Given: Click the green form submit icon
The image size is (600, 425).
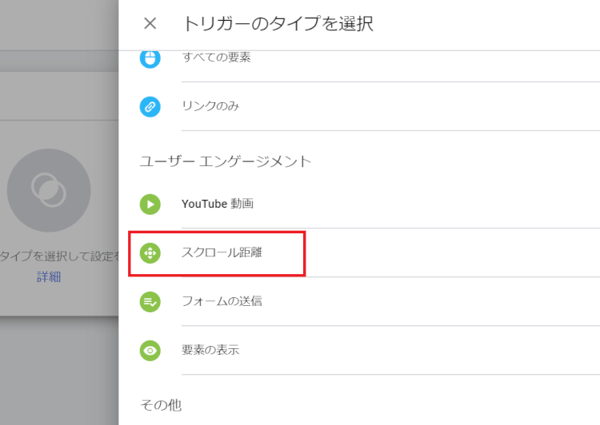Looking at the screenshot, I should [x=150, y=302].
